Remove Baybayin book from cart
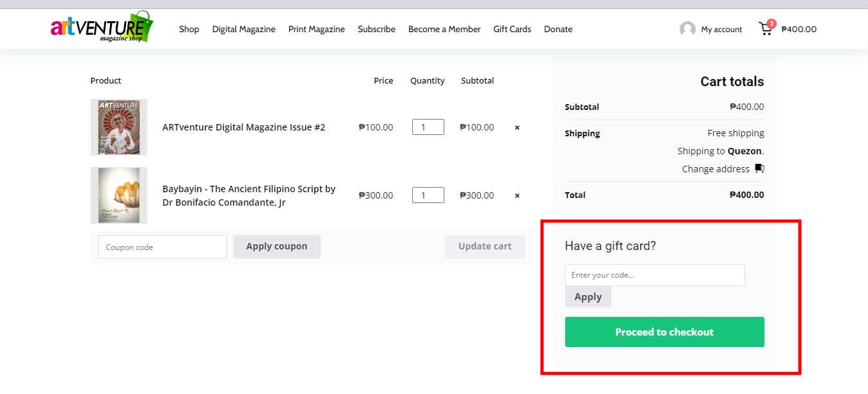Viewport: 868px width, 394px height. coord(517,195)
